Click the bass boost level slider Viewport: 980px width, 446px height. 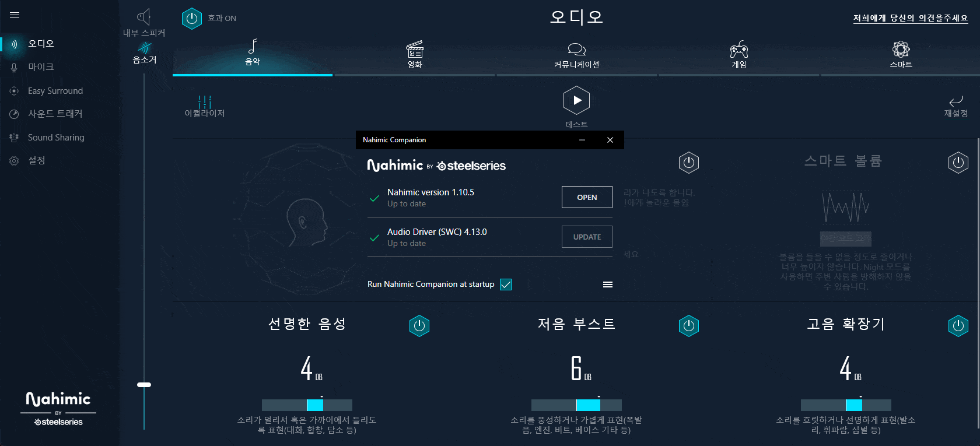click(x=576, y=405)
